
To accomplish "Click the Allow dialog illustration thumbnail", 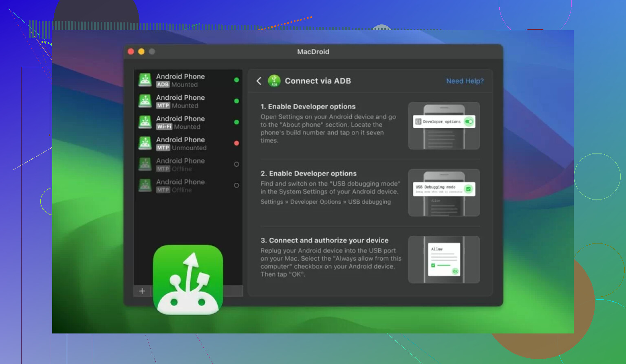I will 444,259.
